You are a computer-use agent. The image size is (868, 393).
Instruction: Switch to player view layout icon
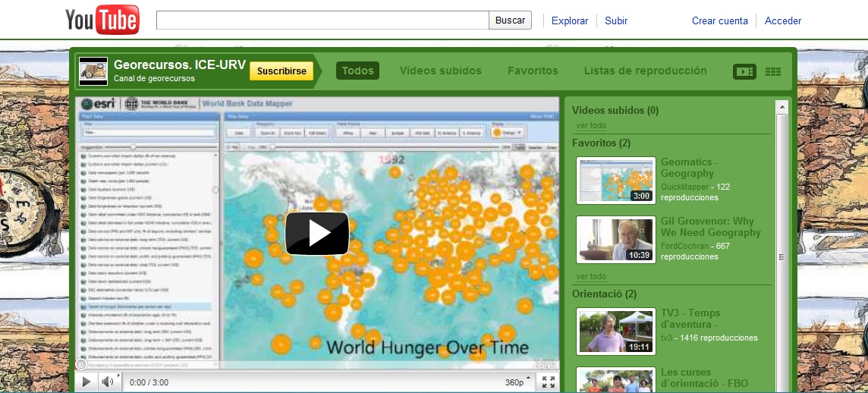click(x=744, y=71)
